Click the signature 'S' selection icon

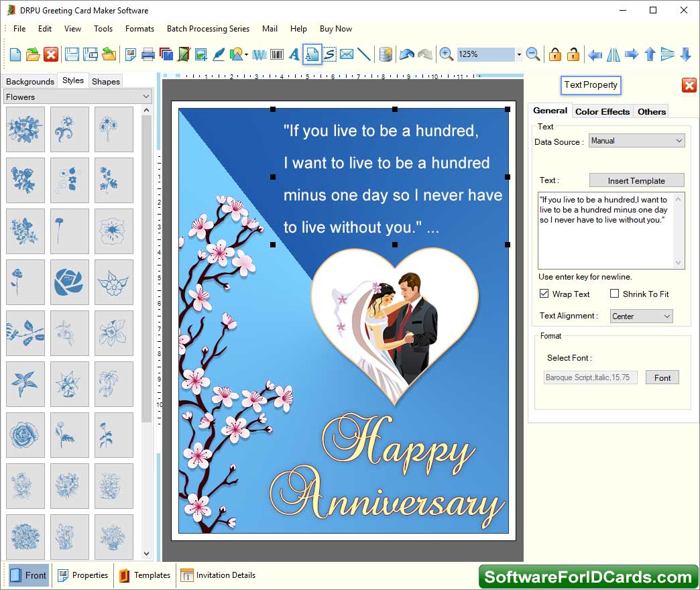329,54
